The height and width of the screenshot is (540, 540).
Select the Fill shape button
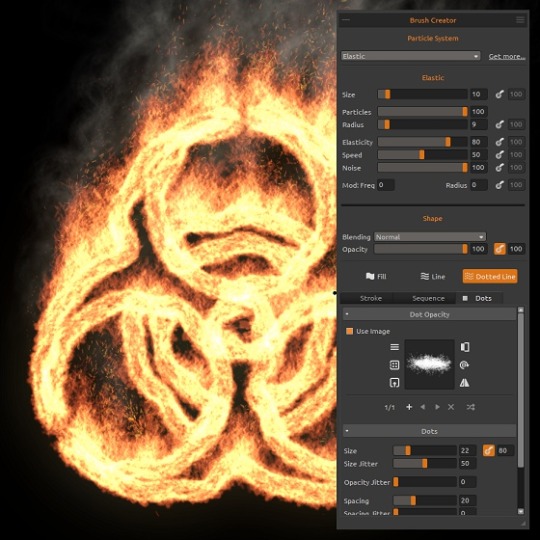coord(376,277)
